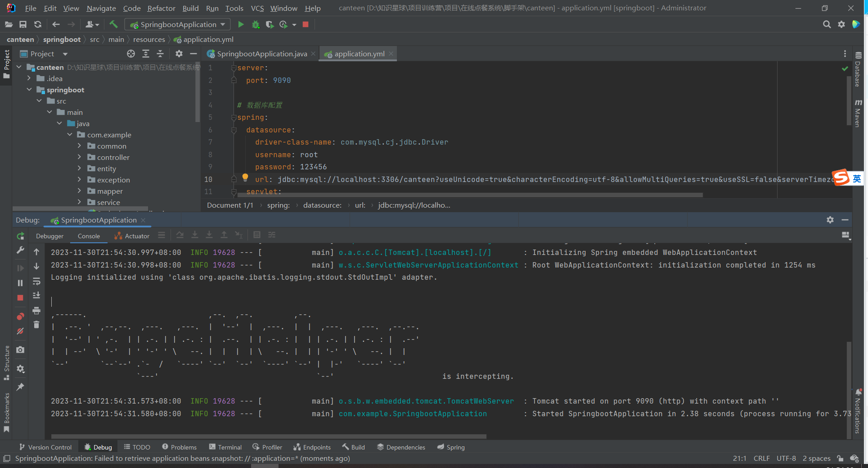Collapse the canteen root tree node
The width and height of the screenshot is (868, 468).
point(19,67)
